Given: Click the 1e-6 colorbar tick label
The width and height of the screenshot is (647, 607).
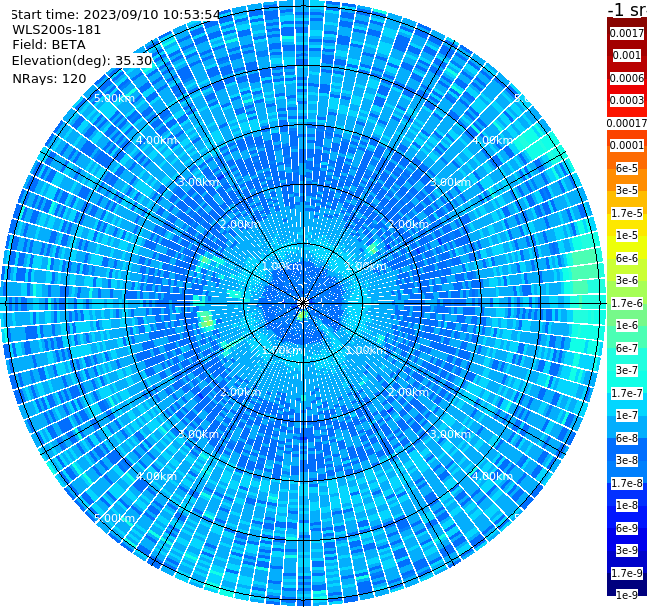Looking at the screenshot, I should pyautogui.click(x=627, y=325).
